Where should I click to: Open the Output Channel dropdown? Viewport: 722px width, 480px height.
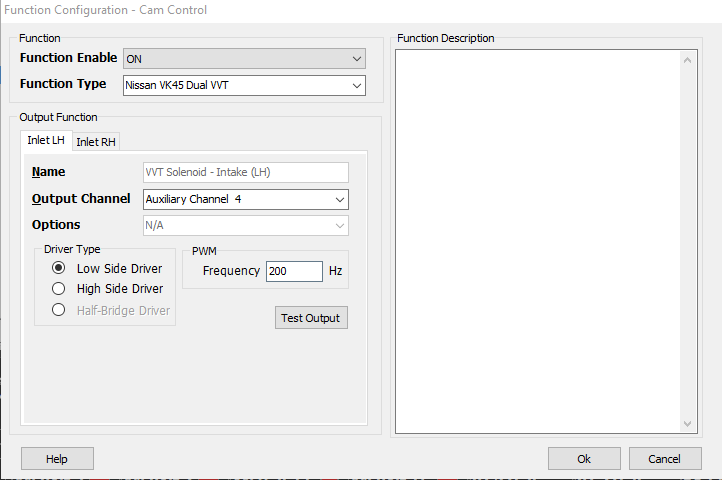[246, 199]
